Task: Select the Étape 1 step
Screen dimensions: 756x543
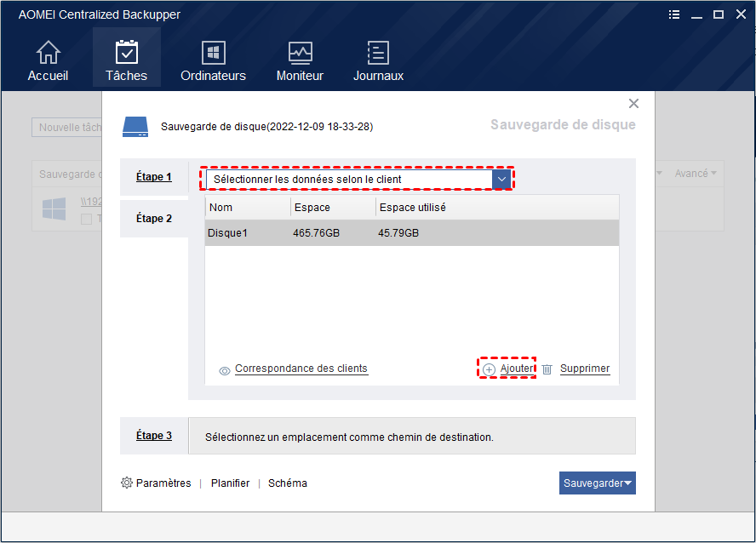Action: (154, 177)
